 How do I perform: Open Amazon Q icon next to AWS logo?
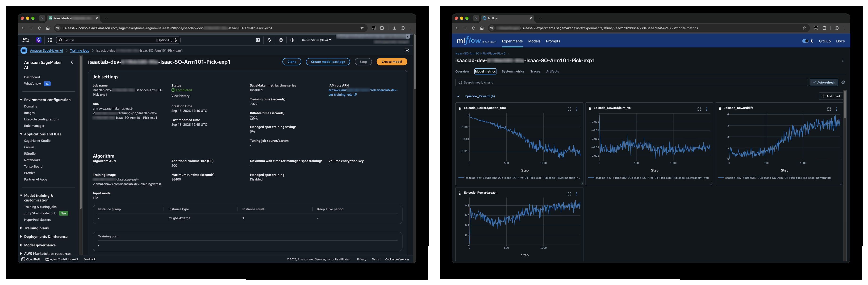(39, 40)
